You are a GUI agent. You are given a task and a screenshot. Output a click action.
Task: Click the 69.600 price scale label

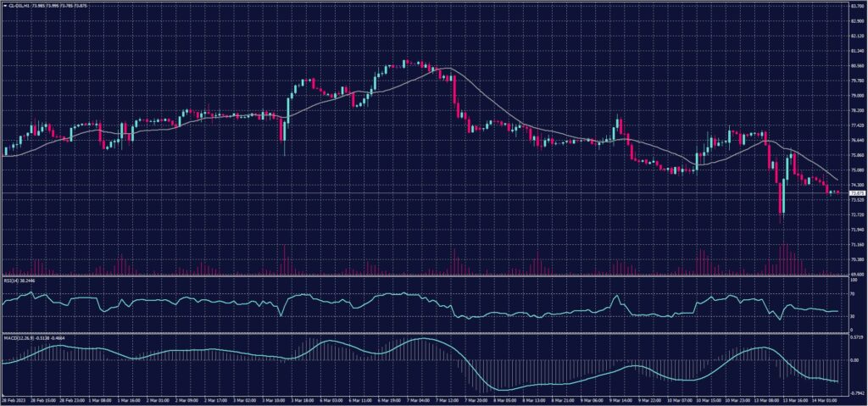point(857,274)
